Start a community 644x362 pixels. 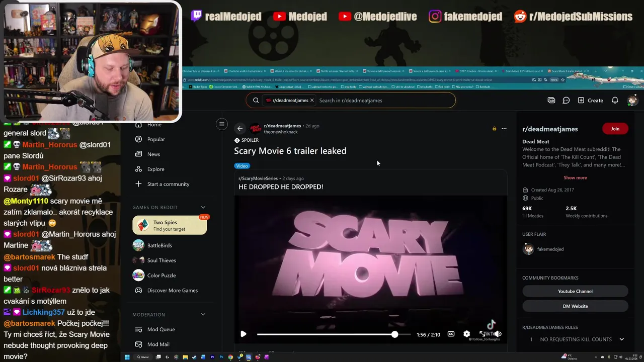[169, 184]
